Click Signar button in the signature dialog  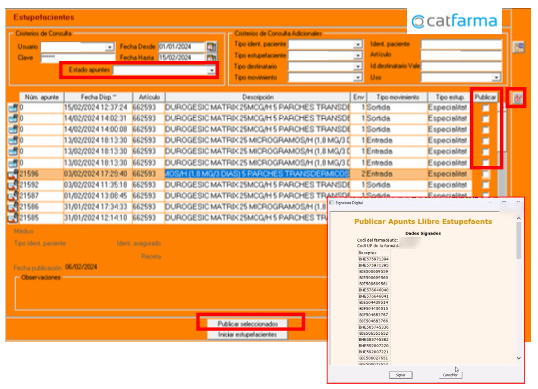coord(400,375)
